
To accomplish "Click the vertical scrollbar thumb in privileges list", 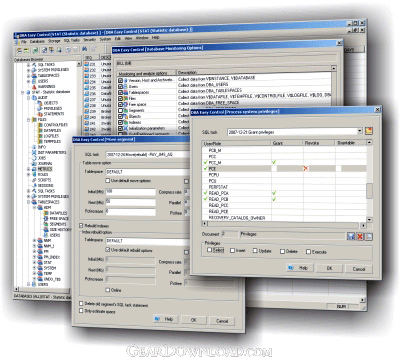I will (x=369, y=191).
